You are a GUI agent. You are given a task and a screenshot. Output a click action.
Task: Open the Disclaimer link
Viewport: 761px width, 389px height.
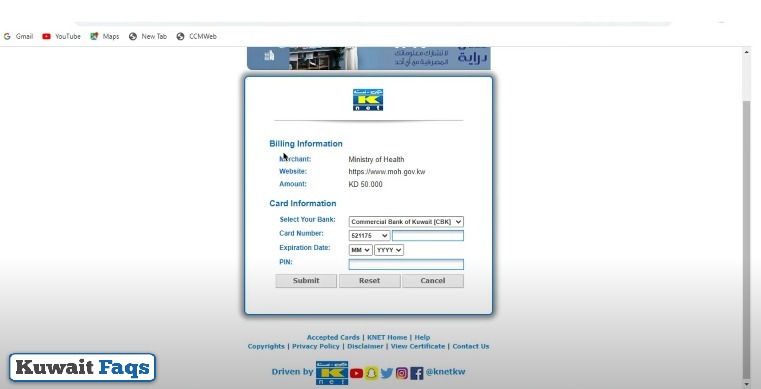[365, 346]
